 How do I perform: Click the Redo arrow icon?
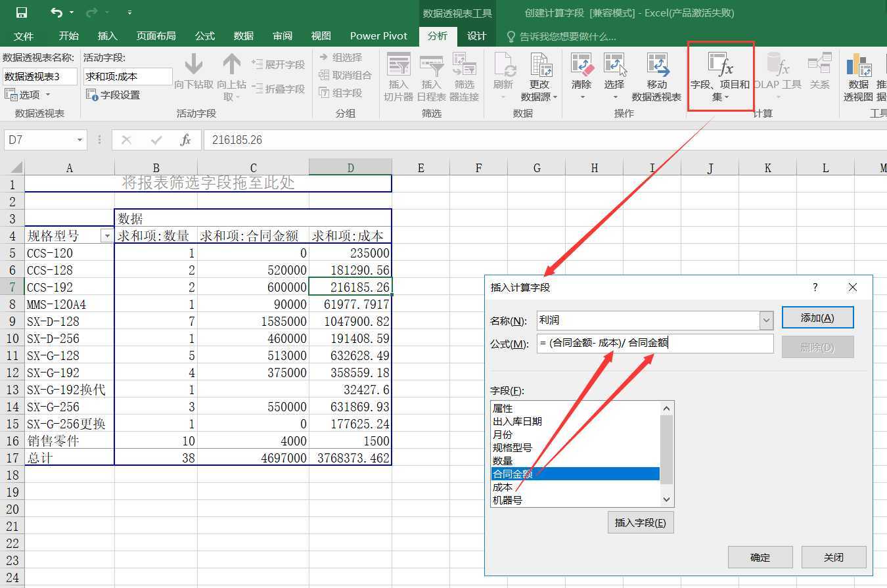91,12
